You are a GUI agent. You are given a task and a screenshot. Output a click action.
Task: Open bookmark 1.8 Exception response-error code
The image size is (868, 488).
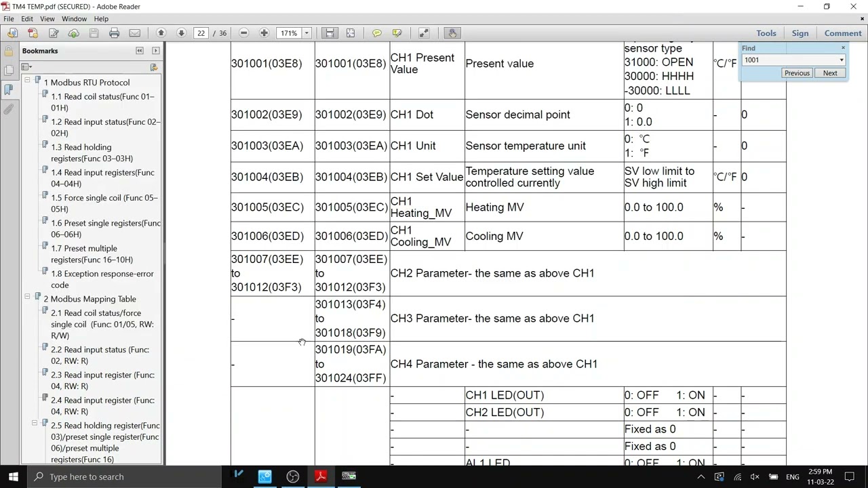[102, 279]
